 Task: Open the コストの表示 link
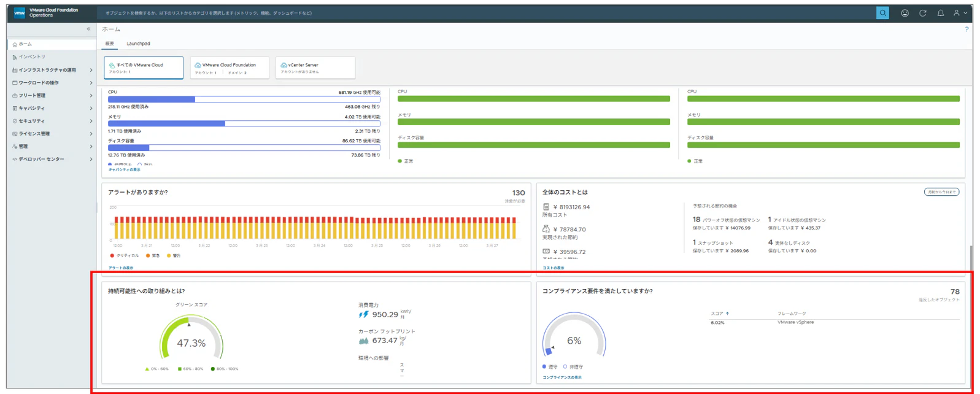tap(553, 268)
